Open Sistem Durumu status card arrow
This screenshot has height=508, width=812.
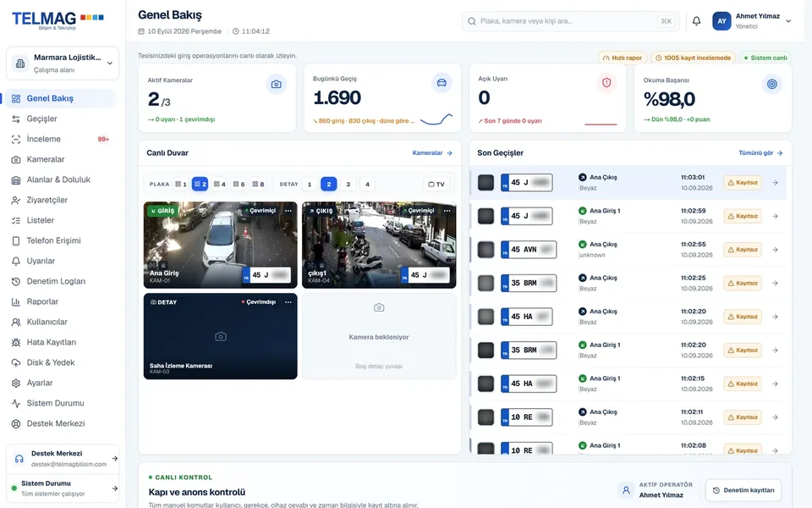click(x=114, y=489)
